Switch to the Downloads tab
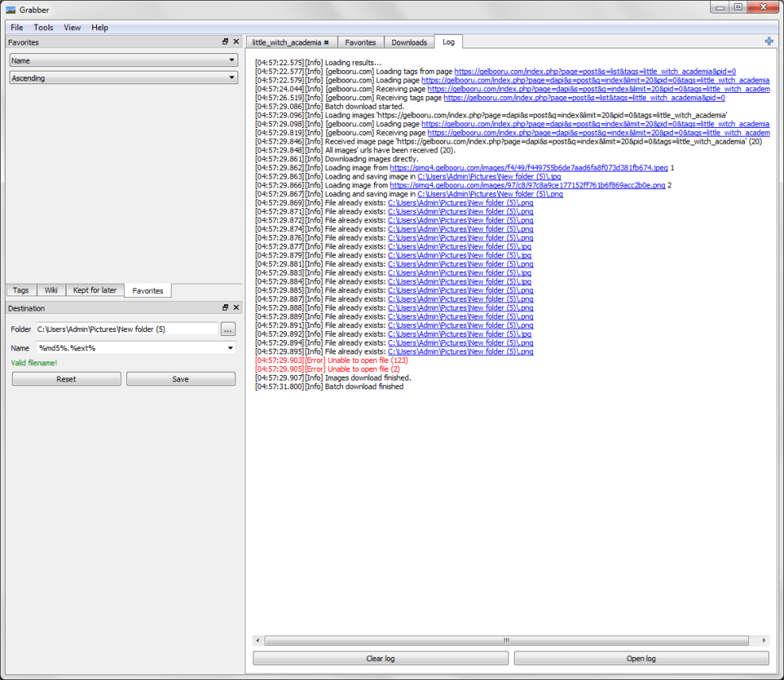The height and width of the screenshot is (680, 784). tap(409, 42)
